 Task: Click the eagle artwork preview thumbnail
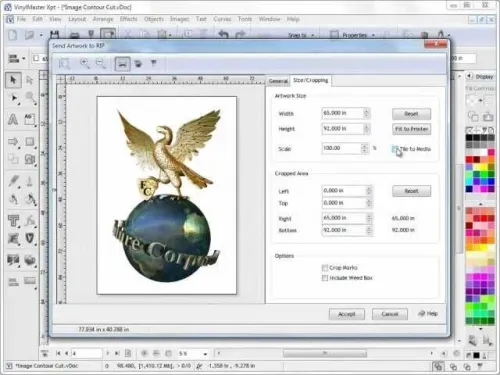(x=167, y=195)
